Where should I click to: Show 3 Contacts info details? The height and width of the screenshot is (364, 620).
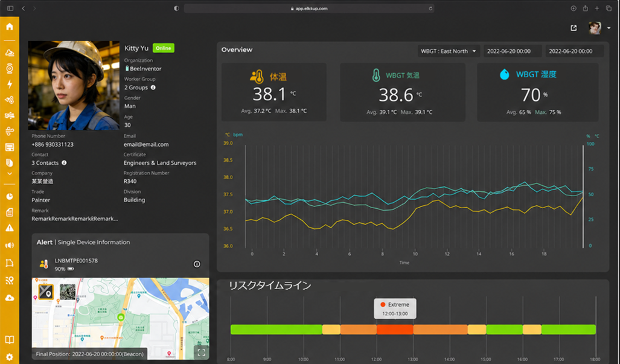coord(64,162)
